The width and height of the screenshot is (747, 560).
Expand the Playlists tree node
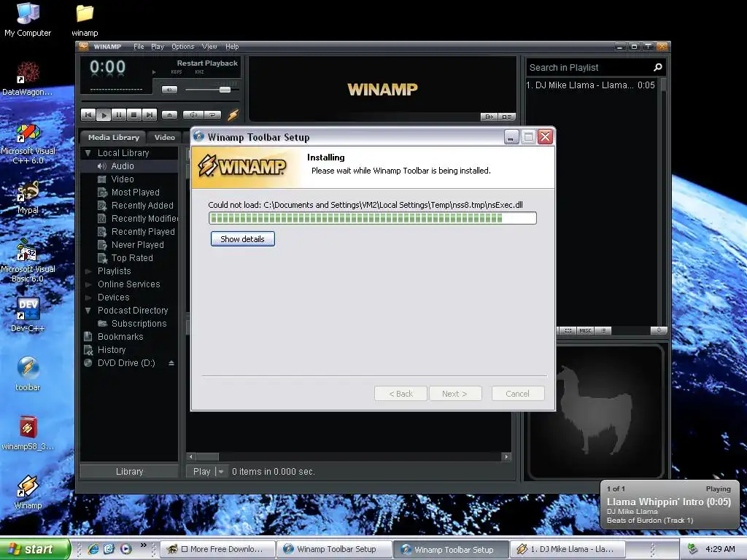88,271
